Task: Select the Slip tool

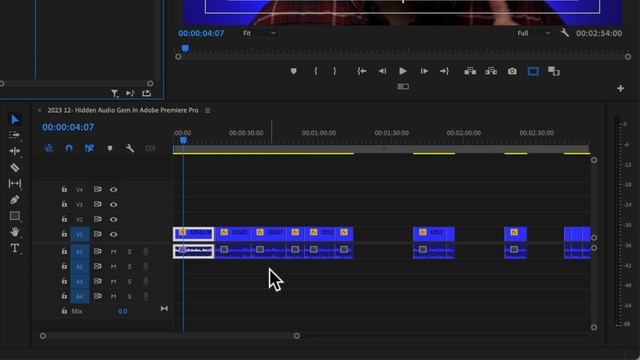Action: coord(15,183)
